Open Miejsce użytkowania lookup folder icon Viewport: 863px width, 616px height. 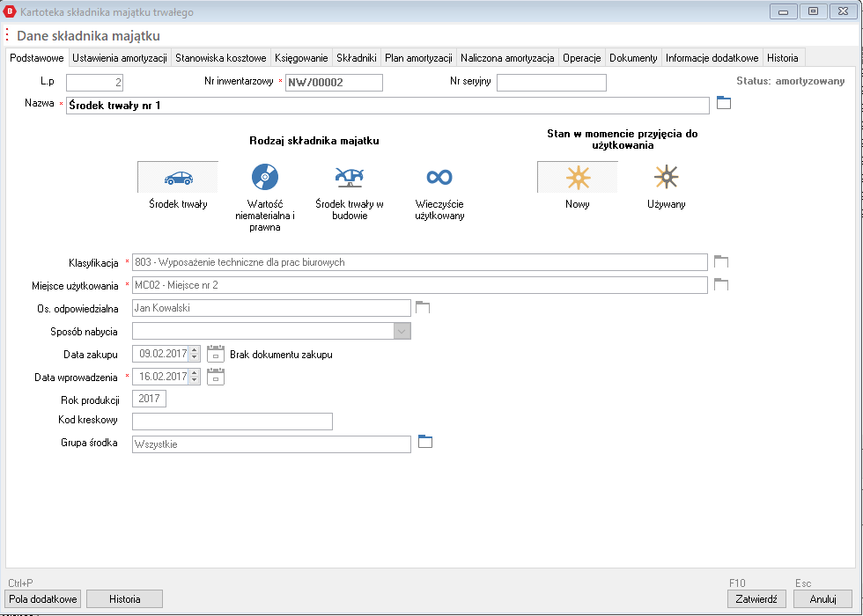[x=721, y=283]
